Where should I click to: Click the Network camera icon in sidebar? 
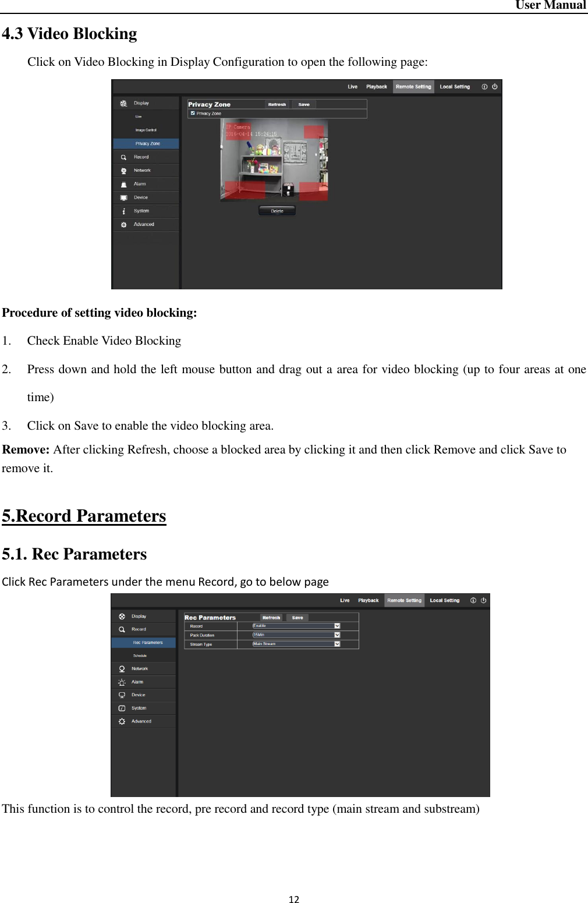[x=123, y=171]
